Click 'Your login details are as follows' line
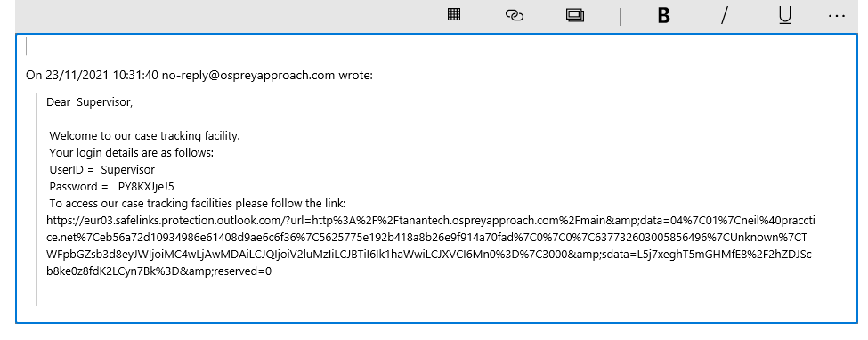 pos(131,152)
